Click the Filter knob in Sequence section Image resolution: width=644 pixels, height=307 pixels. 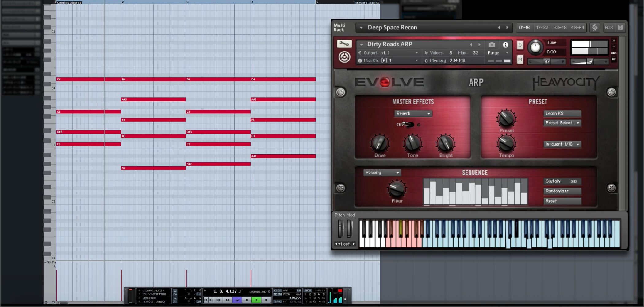[397, 189]
